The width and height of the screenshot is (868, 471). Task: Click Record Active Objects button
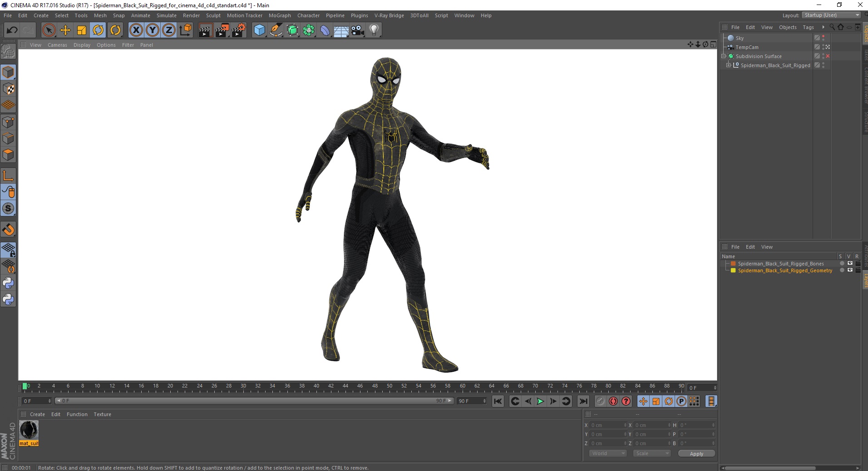600,401
